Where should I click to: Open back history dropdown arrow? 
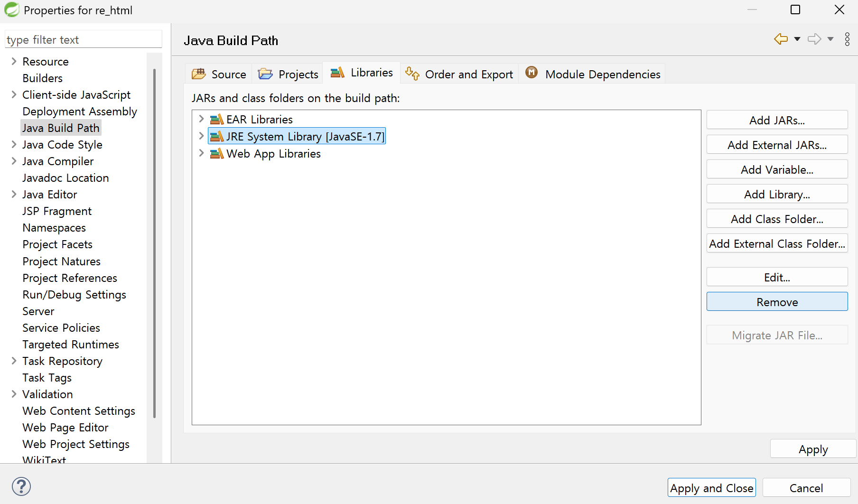tap(797, 39)
